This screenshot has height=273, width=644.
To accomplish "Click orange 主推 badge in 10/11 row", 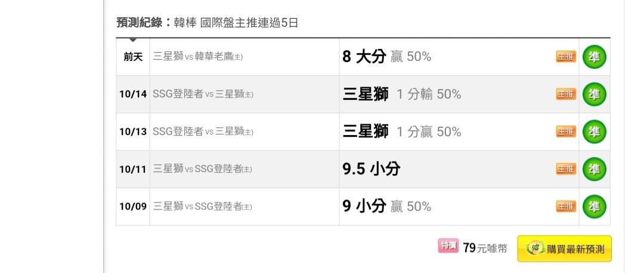I will point(565,169).
